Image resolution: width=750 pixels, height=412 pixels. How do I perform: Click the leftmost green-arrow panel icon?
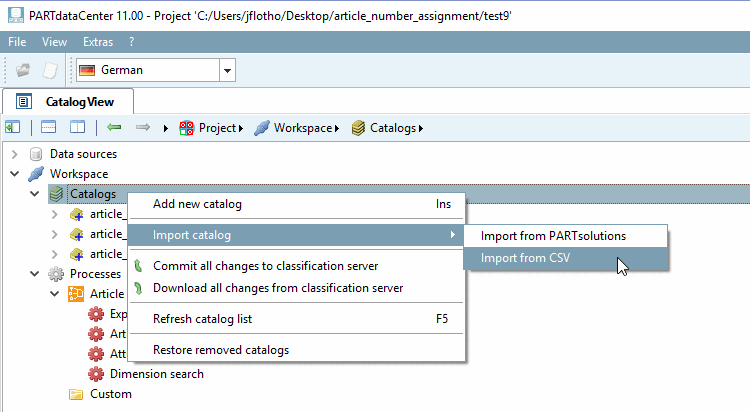(13, 128)
